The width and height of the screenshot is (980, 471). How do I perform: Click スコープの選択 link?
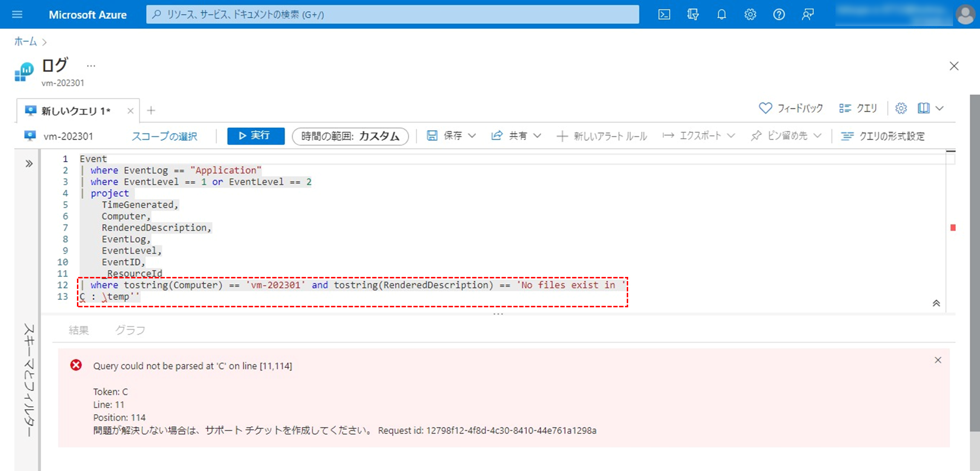click(164, 136)
